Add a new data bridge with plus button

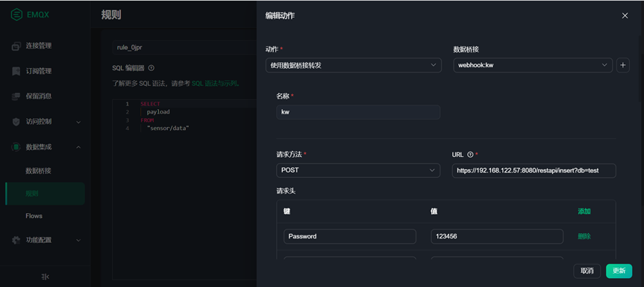[x=623, y=65]
